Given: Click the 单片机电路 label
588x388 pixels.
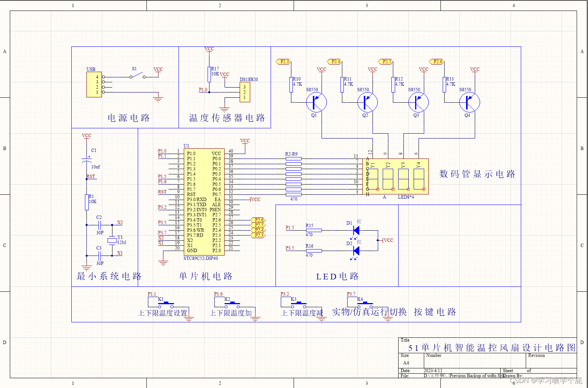Looking at the screenshot, I should 206,276.
